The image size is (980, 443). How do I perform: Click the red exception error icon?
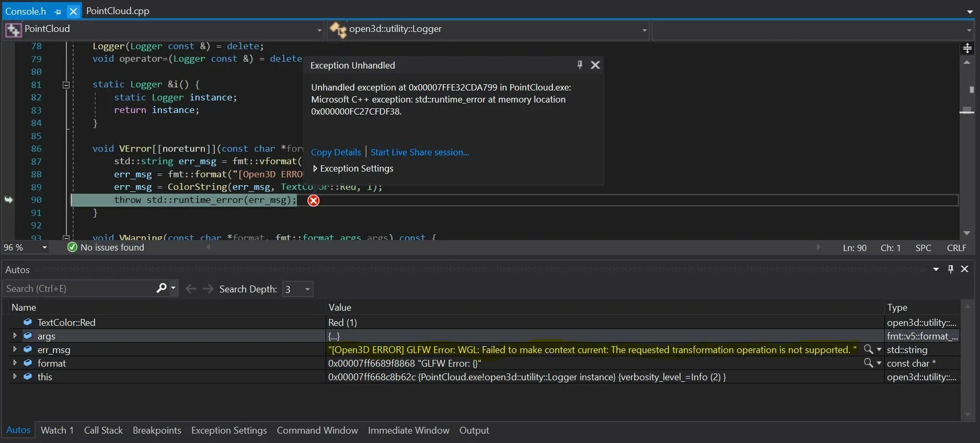click(x=314, y=200)
